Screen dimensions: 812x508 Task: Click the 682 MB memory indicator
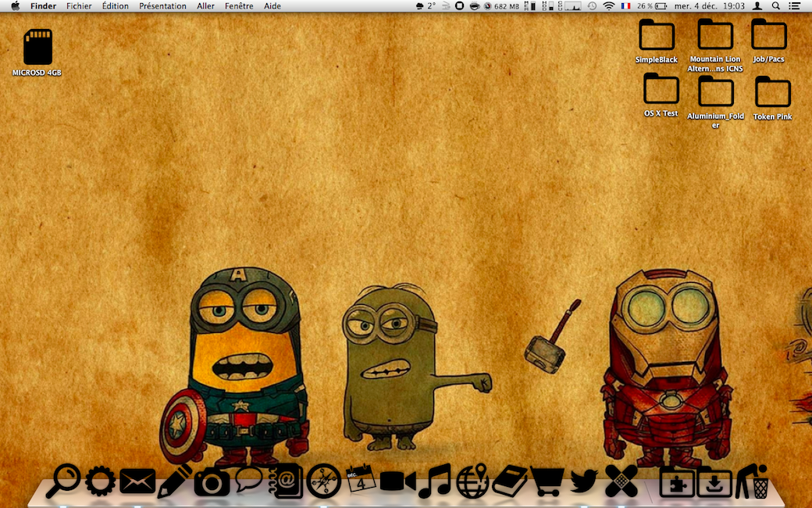click(501, 5)
